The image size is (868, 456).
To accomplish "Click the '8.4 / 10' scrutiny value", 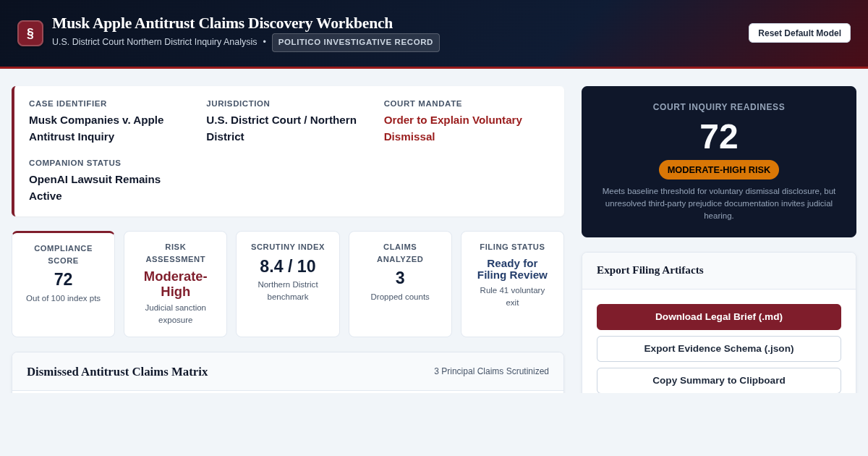I will tap(288, 266).
